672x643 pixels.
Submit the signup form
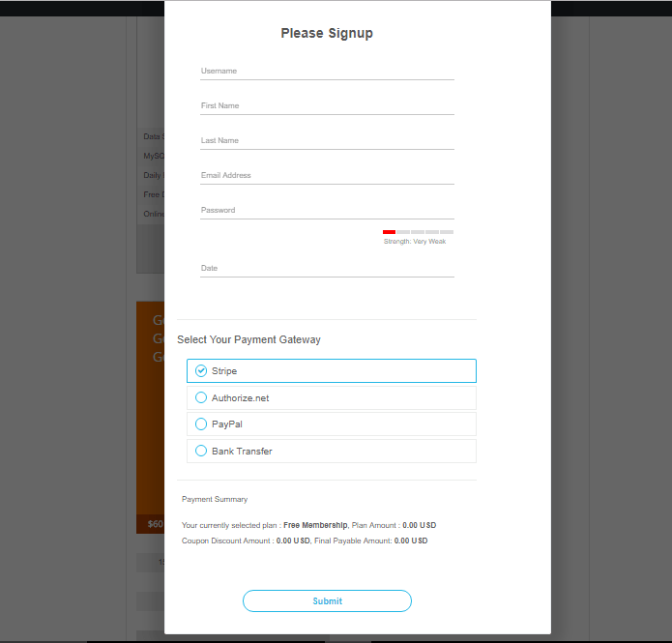[327, 601]
